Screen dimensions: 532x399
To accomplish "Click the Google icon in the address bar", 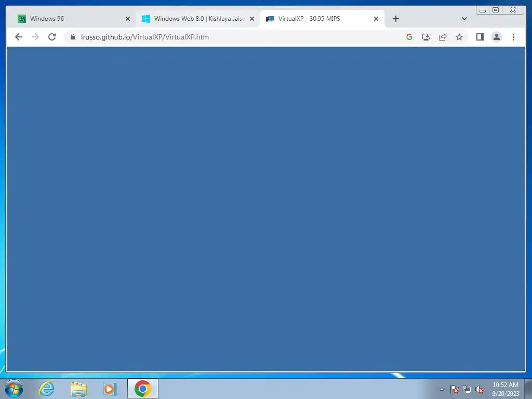I will point(409,37).
